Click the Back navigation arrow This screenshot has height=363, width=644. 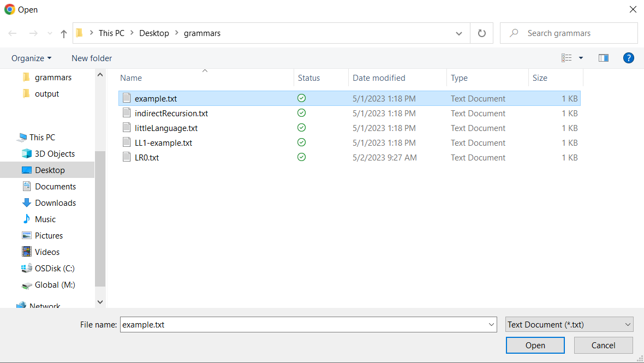point(13,34)
